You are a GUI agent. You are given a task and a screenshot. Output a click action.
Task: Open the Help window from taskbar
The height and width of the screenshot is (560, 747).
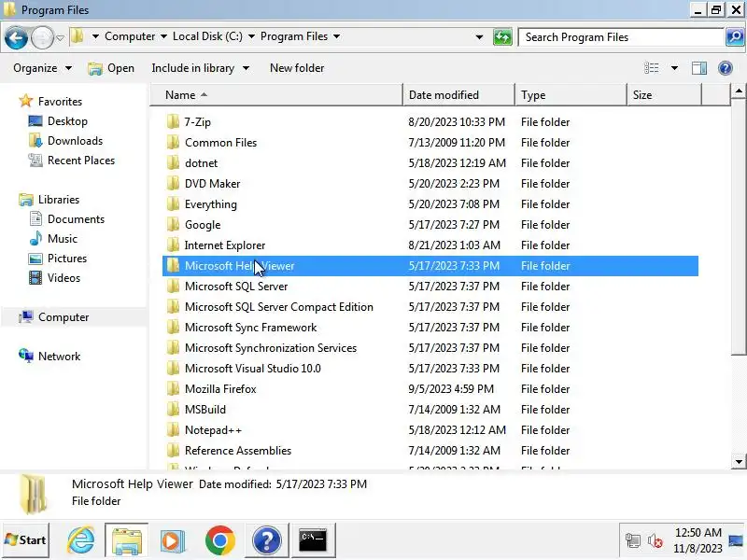click(266, 540)
